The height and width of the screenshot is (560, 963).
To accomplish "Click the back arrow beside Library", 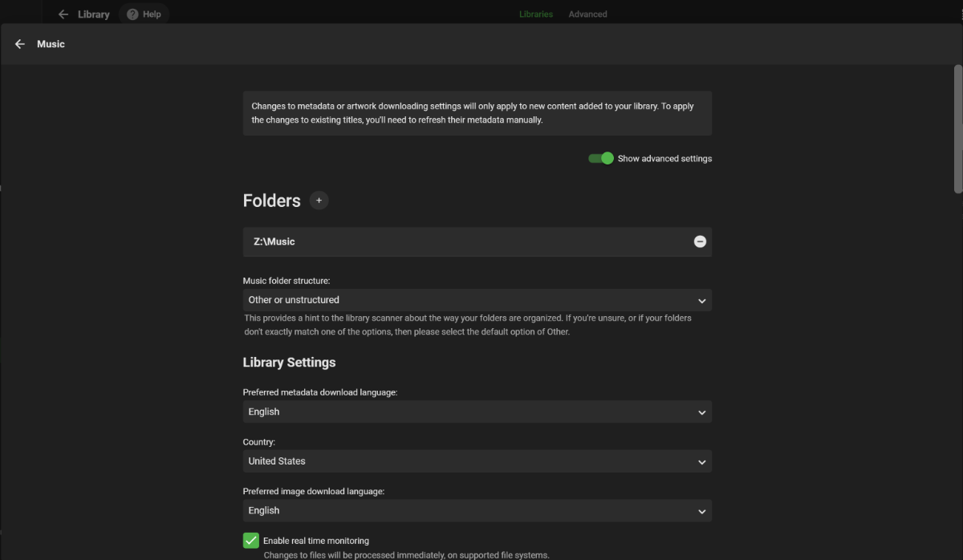I will click(63, 14).
